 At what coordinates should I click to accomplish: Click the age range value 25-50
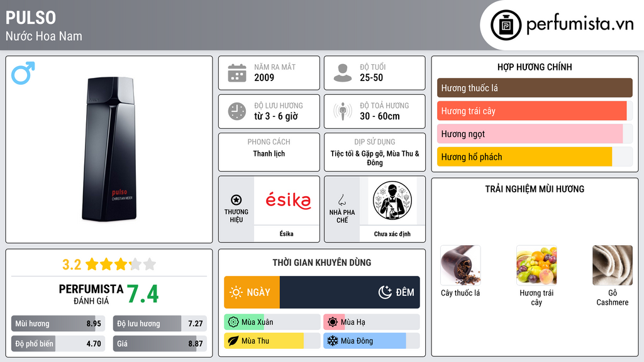tap(371, 77)
